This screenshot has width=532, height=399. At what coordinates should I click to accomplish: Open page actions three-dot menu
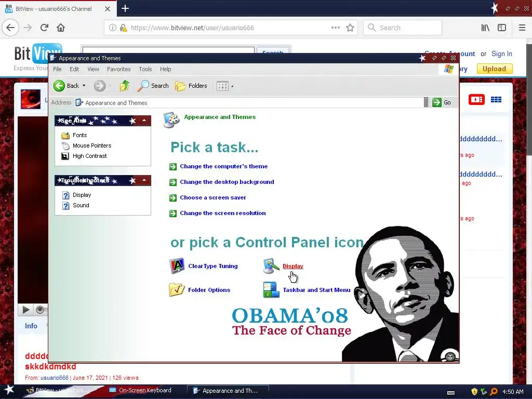(335, 28)
